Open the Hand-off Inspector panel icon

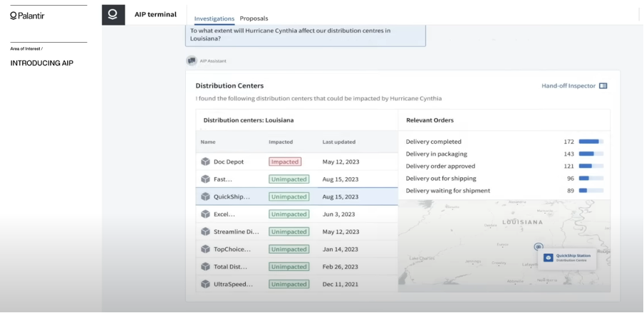603,86
